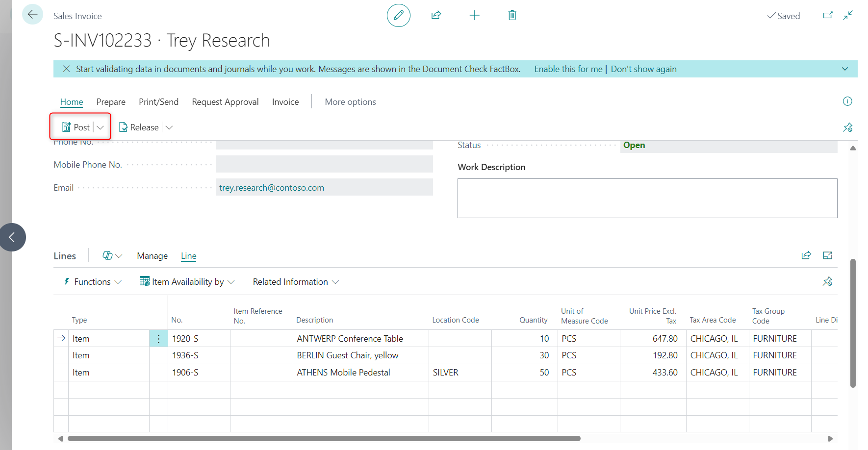Image resolution: width=868 pixels, height=450 pixels.
Task: Click the back arrow button
Action: pyautogui.click(x=32, y=15)
